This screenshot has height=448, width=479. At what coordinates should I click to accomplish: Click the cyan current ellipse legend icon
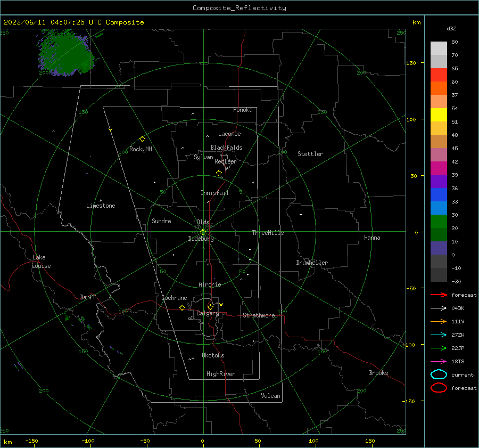click(x=439, y=374)
